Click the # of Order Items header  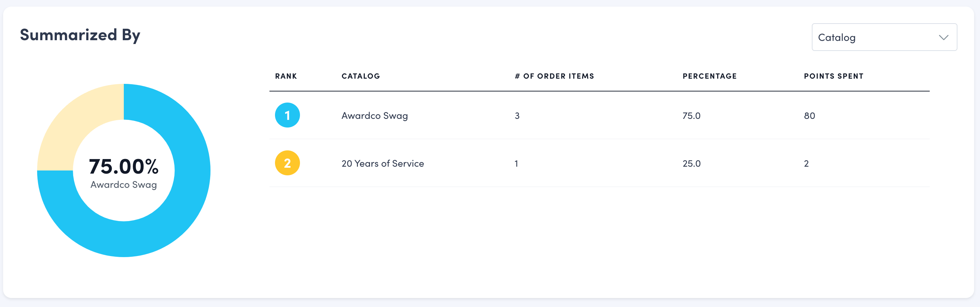point(554,76)
